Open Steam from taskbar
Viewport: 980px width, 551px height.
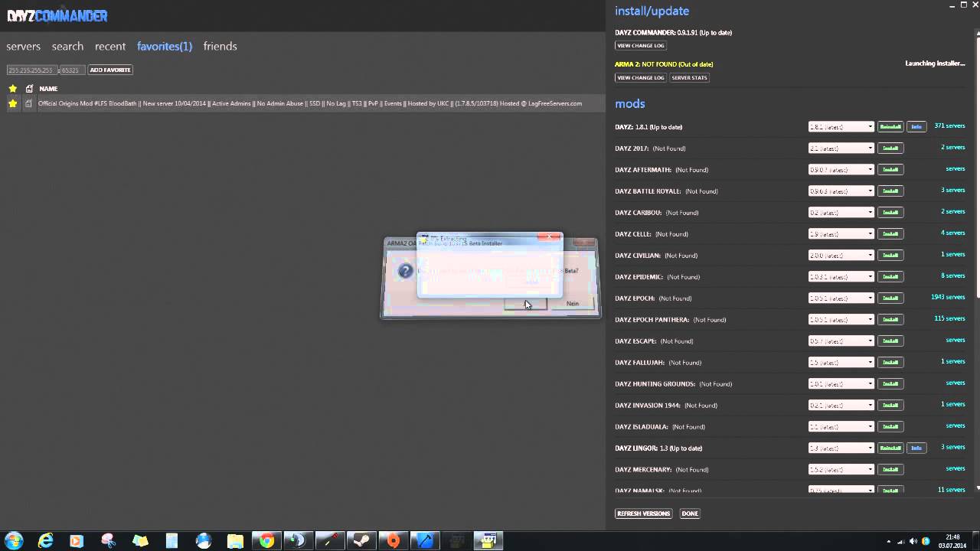[361, 541]
